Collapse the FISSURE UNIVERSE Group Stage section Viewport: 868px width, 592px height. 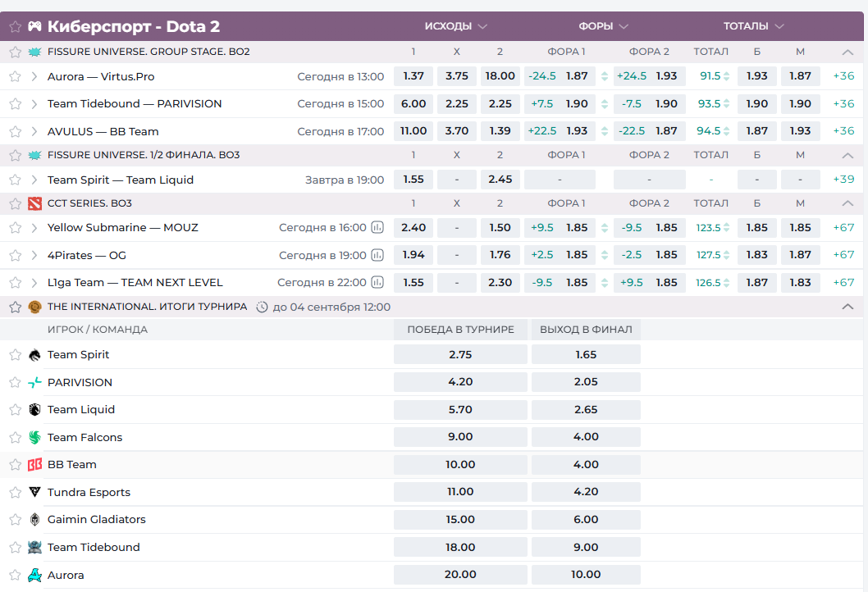847,52
